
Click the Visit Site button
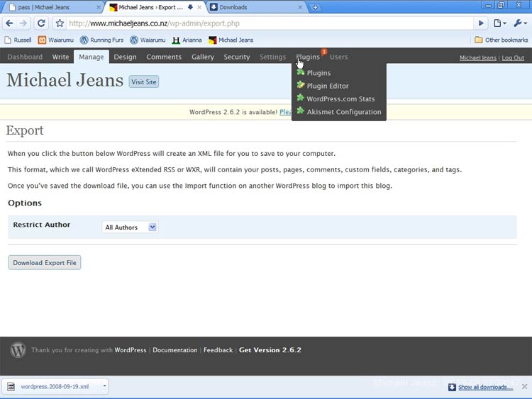pos(144,82)
